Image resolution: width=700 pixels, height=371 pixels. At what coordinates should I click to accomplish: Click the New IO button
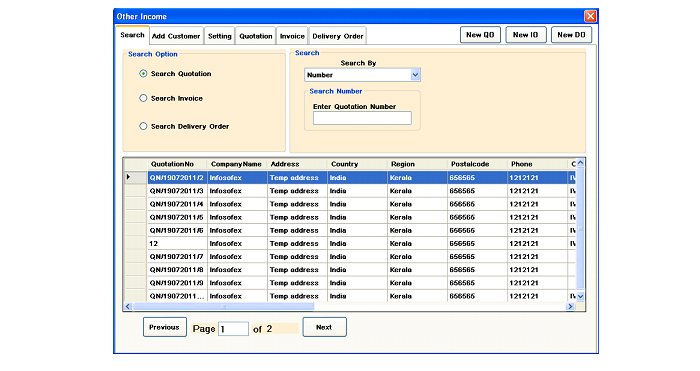click(526, 35)
